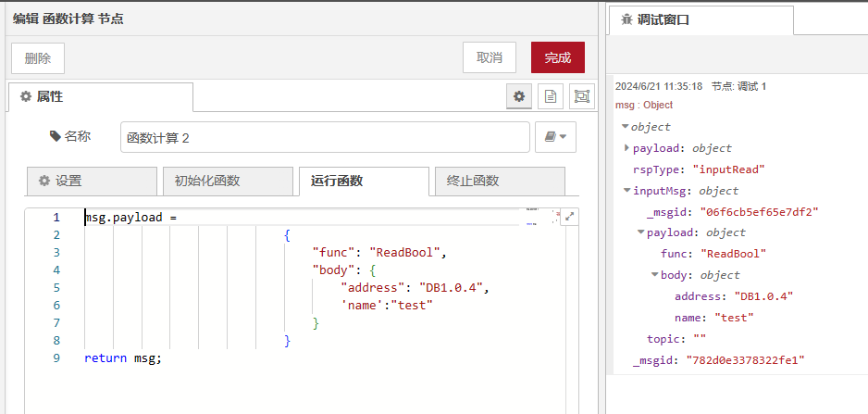
Task: Click tag icon beside name label
Action: [54, 136]
